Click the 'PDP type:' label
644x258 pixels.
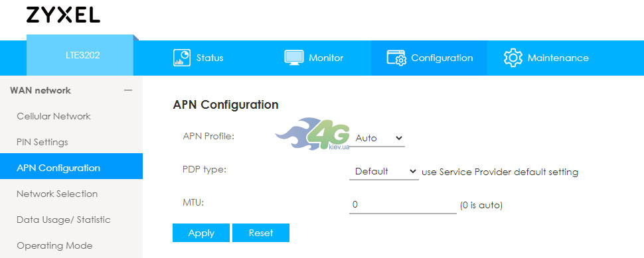(x=204, y=170)
